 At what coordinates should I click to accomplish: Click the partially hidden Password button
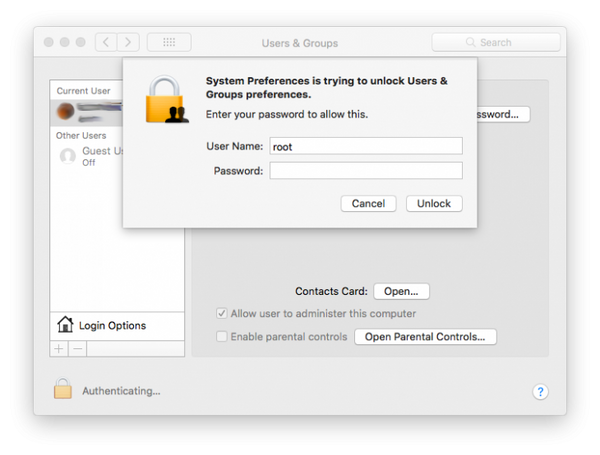click(503, 114)
